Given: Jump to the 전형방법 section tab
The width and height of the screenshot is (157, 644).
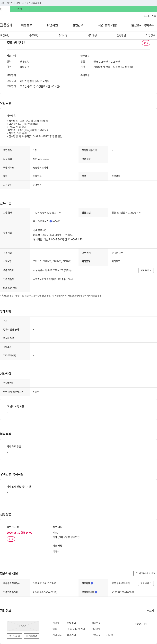Looking at the screenshot, I should tap(121, 36).
